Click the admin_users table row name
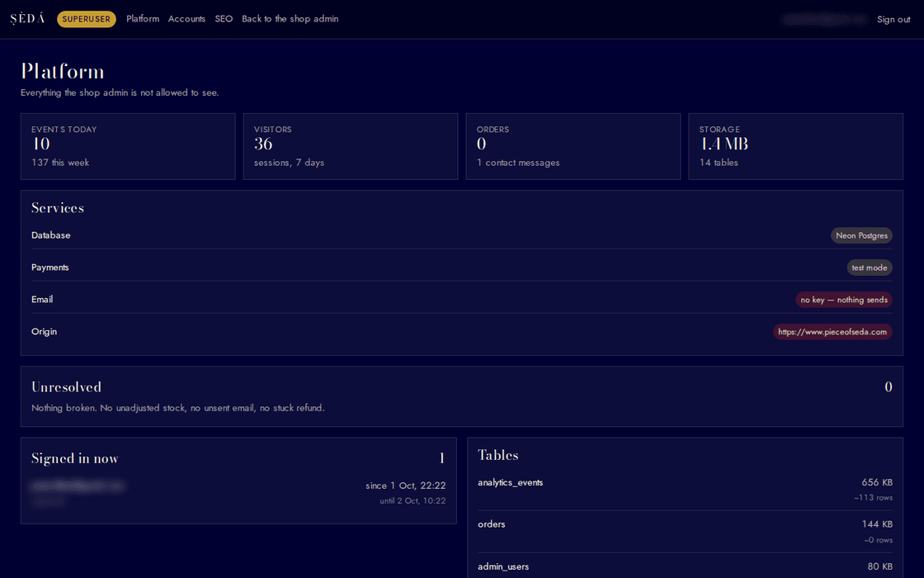The image size is (924, 578). click(503, 566)
